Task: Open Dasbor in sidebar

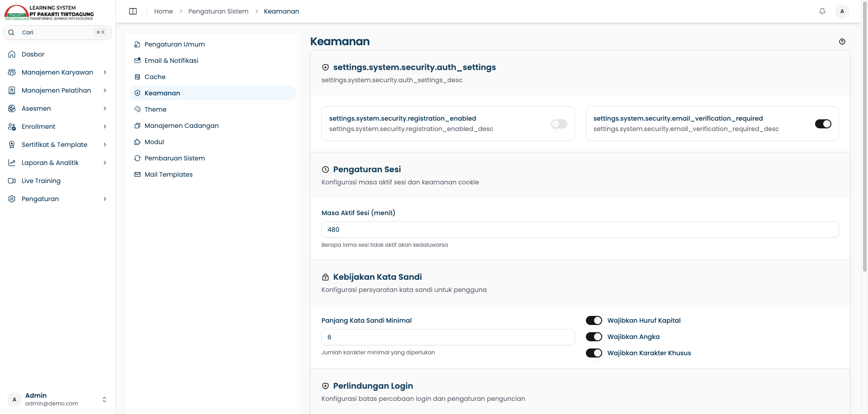Action: [57, 54]
